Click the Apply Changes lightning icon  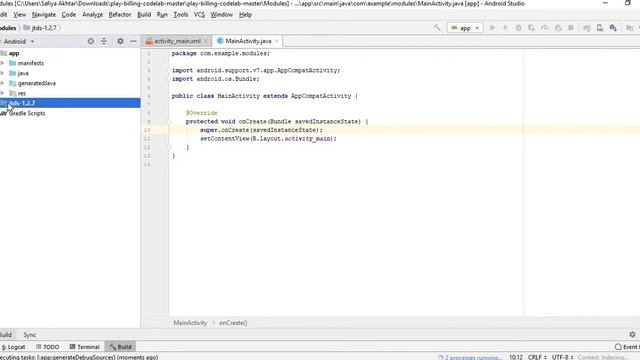[x=505, y=28]
